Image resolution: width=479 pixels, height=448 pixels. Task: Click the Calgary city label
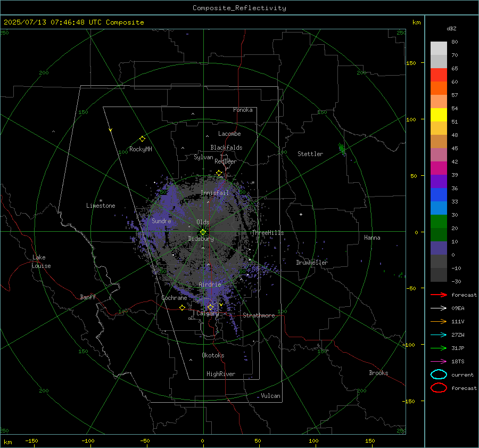coord(208,313)
